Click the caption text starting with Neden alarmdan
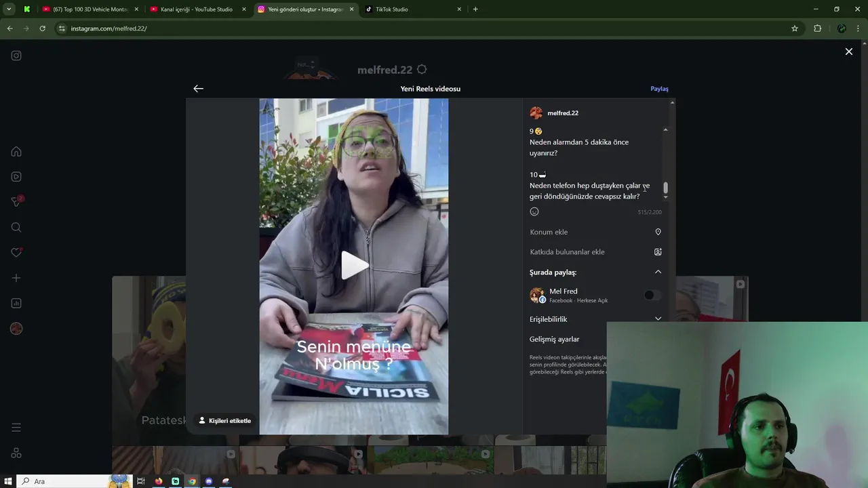Viewport: 868px width, 488px height. click(x=579, y=147)
